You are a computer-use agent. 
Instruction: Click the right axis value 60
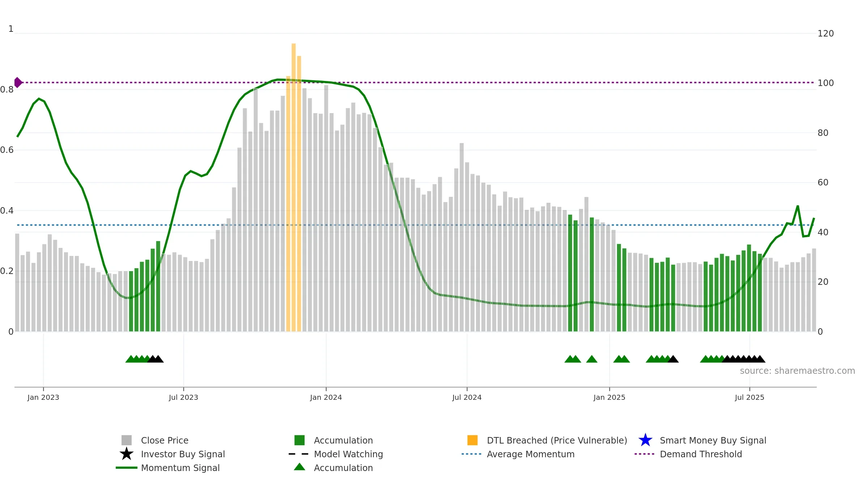click(x=823, y=183)
